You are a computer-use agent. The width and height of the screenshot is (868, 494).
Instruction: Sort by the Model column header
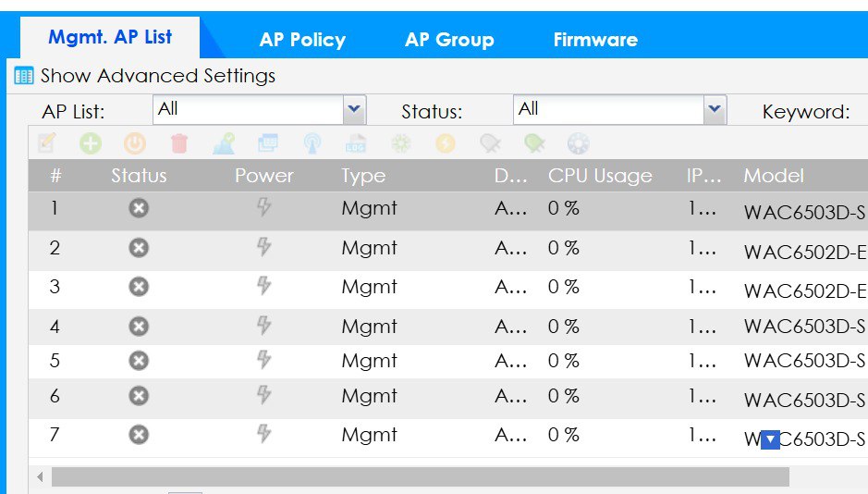pos(774,176)
